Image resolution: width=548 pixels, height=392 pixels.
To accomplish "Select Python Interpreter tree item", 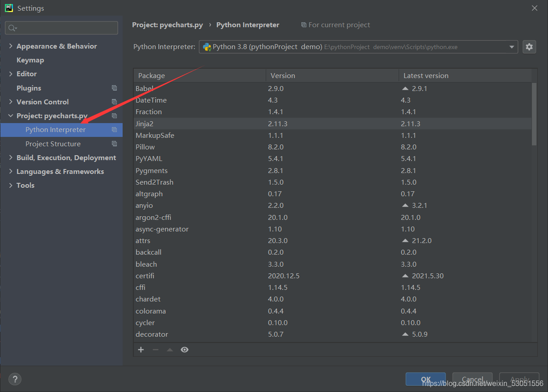I will (x=62, y=130).
